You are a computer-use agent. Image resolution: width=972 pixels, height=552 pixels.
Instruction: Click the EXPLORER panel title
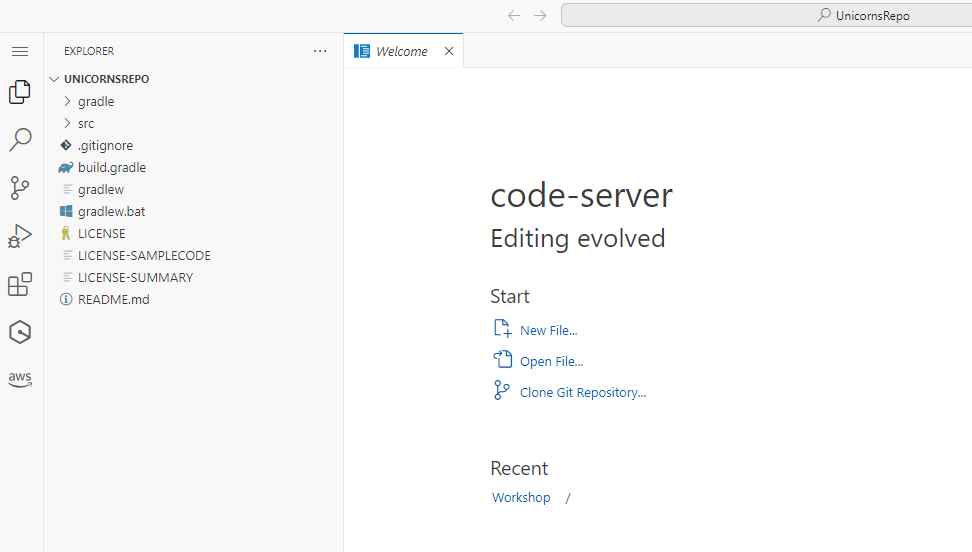click(x=89, y=51)
